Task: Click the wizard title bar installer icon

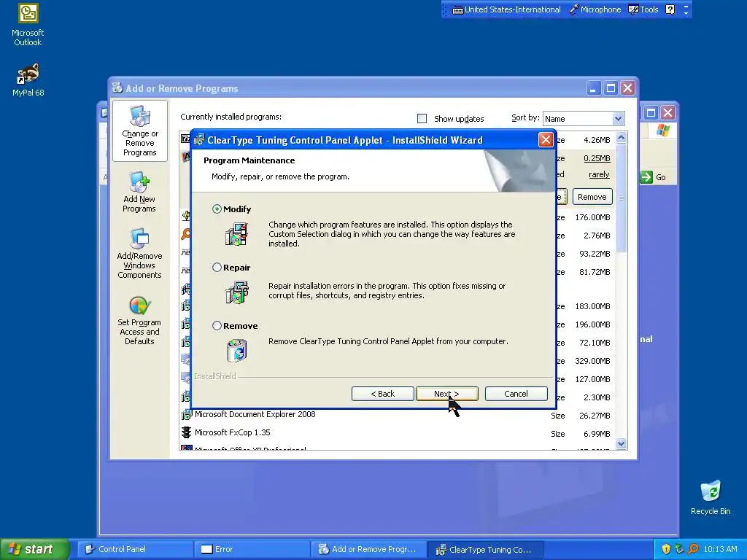Action: (199, 140)
